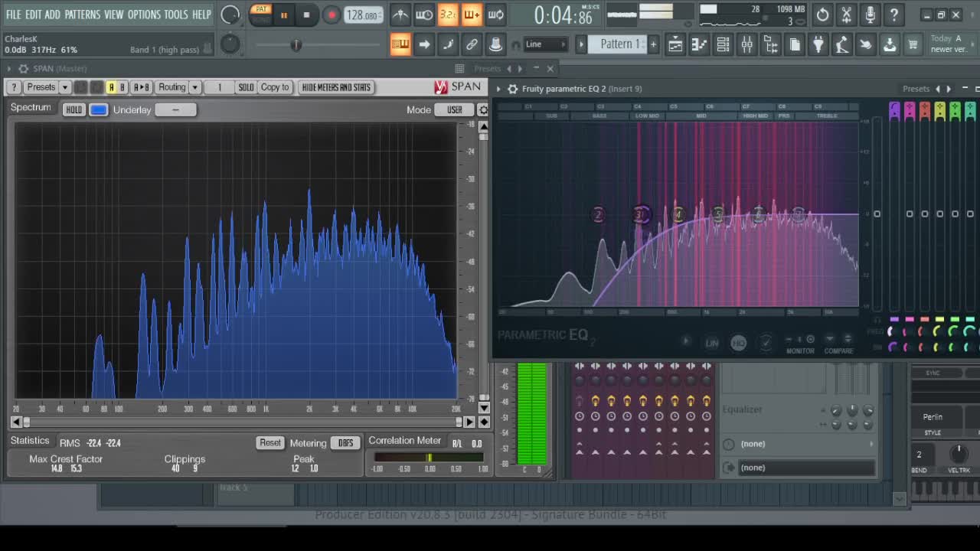Open Fruity parametric EQ 2 gear menu
980x551 pixels.
pyautogui.click(x=513, y=89)
